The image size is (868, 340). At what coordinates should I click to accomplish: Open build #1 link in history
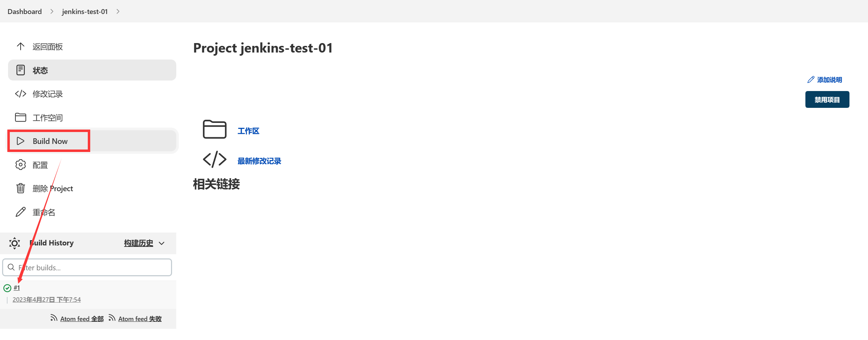pyautogui.click(x=17, y=288)
